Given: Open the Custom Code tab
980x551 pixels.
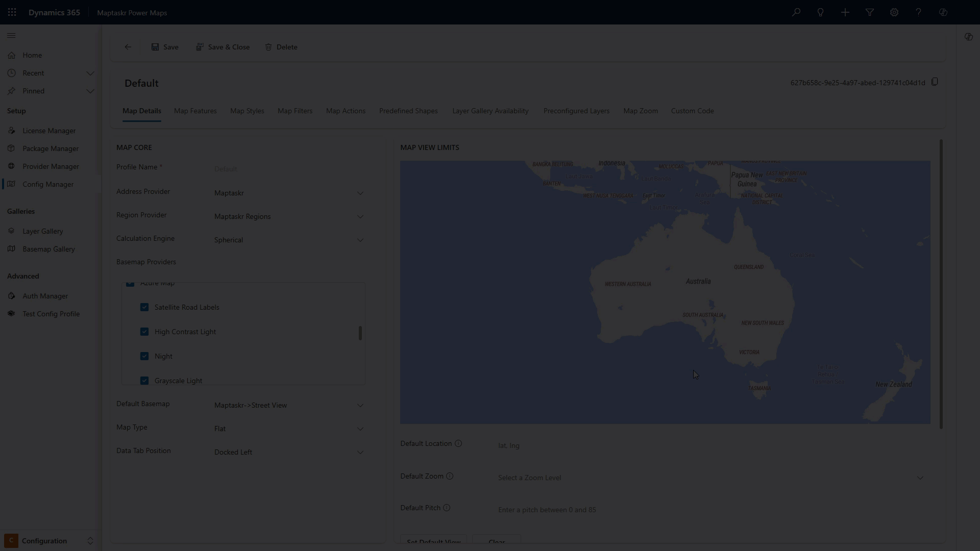Looking at the screenshot, I should [692, 111].
